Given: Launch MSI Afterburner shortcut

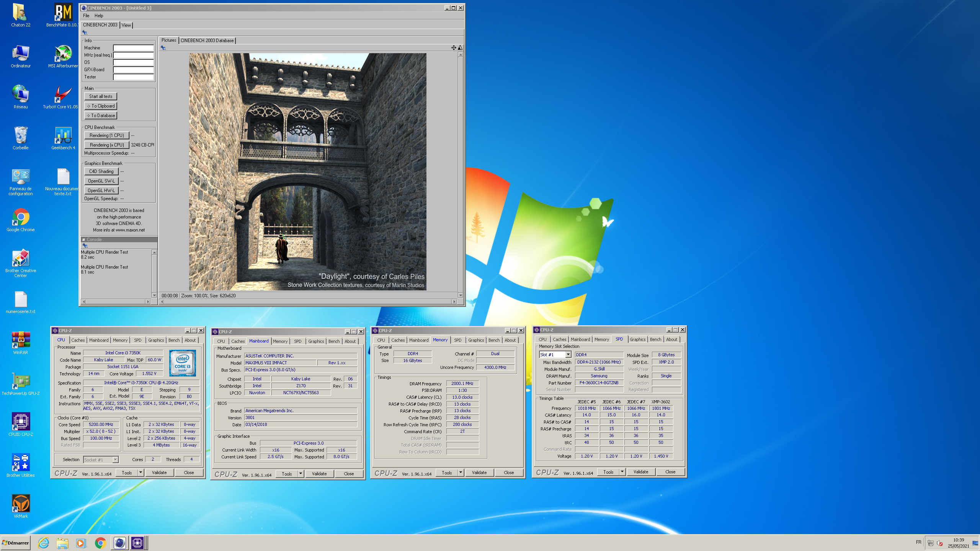Looking at the screenshot, I should coord(63,56).
